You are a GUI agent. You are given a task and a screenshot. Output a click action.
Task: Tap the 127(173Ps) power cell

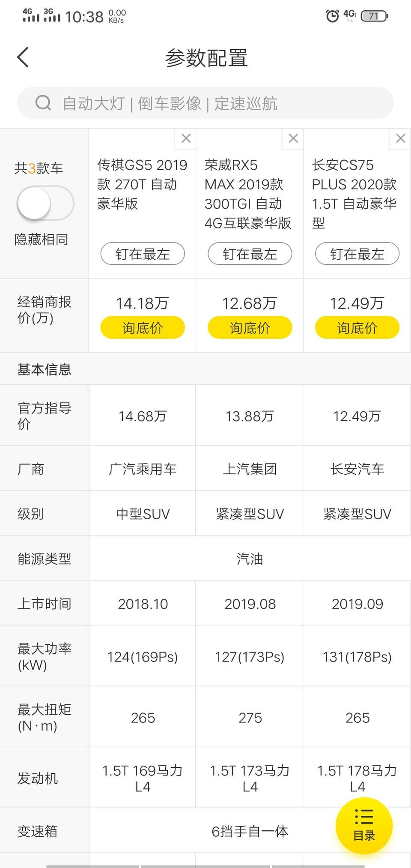point(250,656)
